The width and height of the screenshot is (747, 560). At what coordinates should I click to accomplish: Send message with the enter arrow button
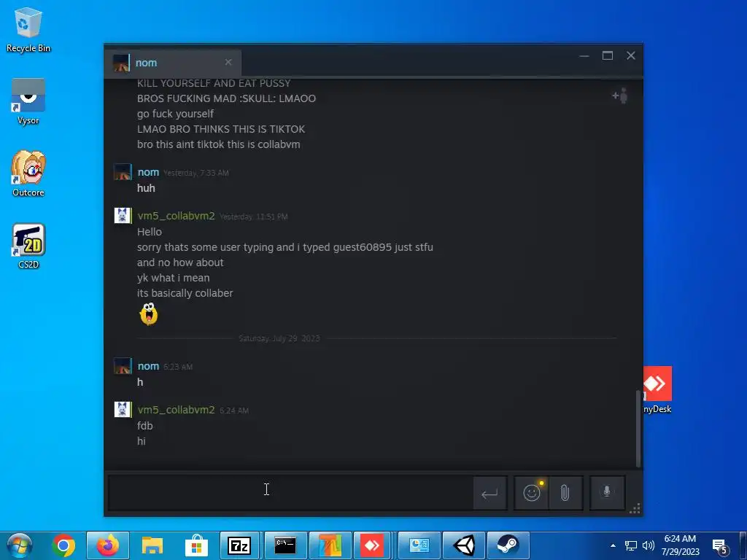click(x=489, y=493)
